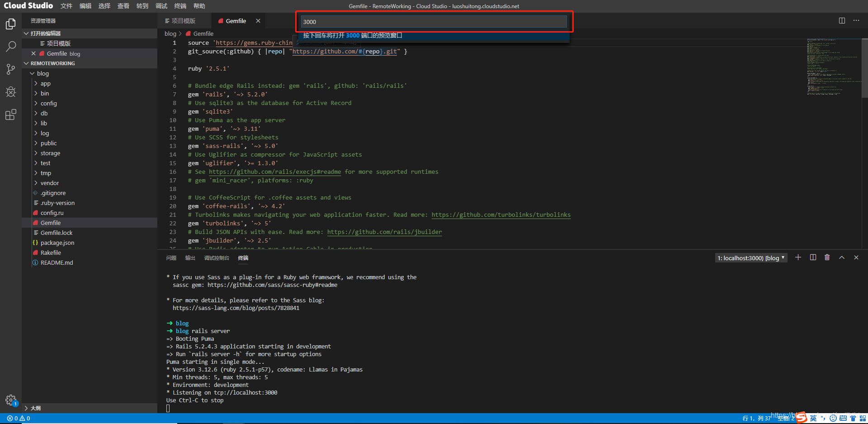Switch to the 输出 panel tab
This screenshot has width=868, height=424.
[190, 258]
